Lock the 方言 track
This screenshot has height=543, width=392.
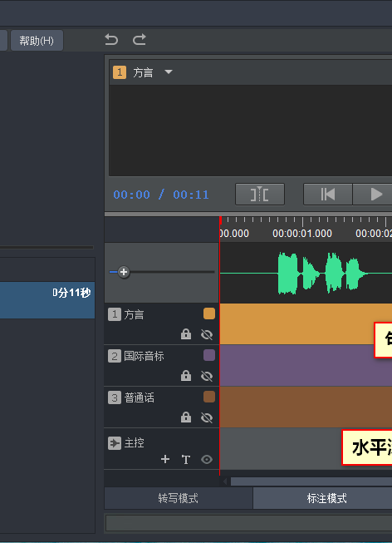pos(186,334)
